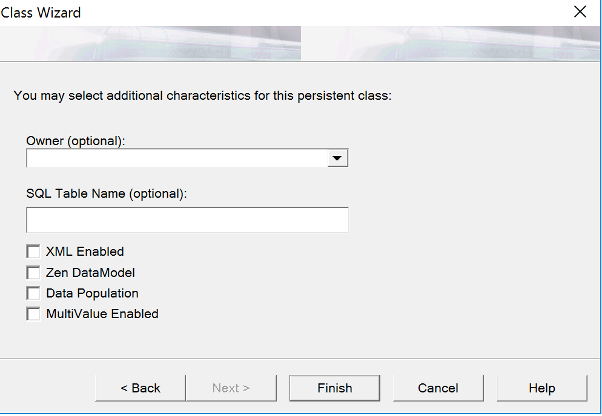
Task: Close the Class Wizard dialog
Action: [x=580, y=13]
